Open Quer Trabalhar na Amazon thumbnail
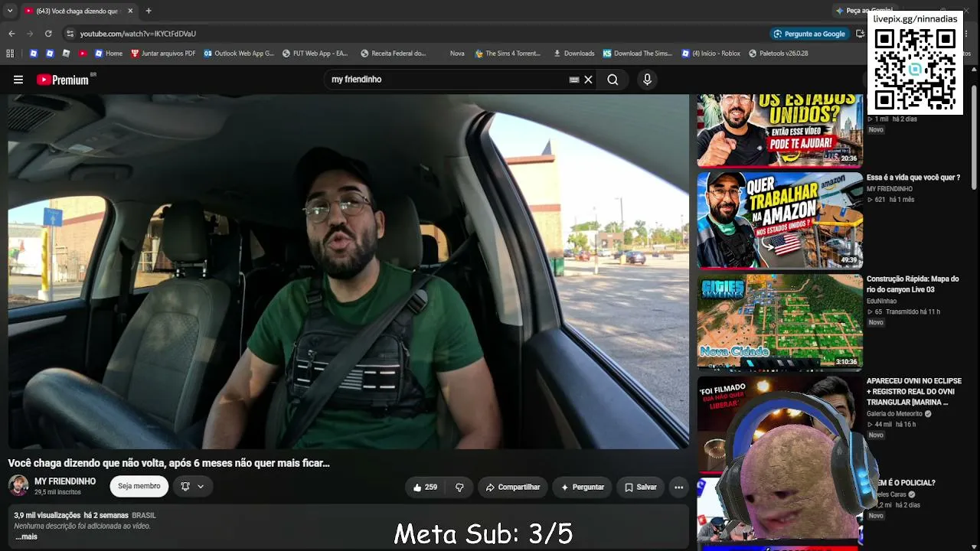The image size is (980, 551). point(780,220)
